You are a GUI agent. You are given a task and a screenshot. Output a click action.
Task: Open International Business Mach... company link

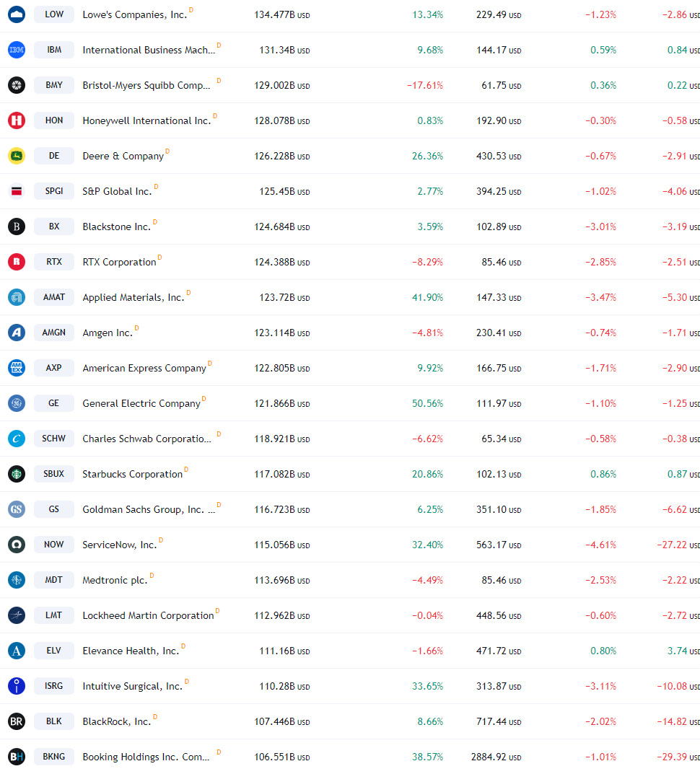(149, 50)
